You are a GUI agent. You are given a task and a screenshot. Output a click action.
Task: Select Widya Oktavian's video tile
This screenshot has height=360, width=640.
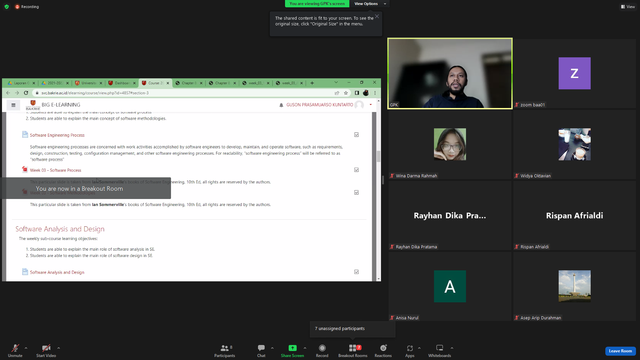tap(574, 144)
